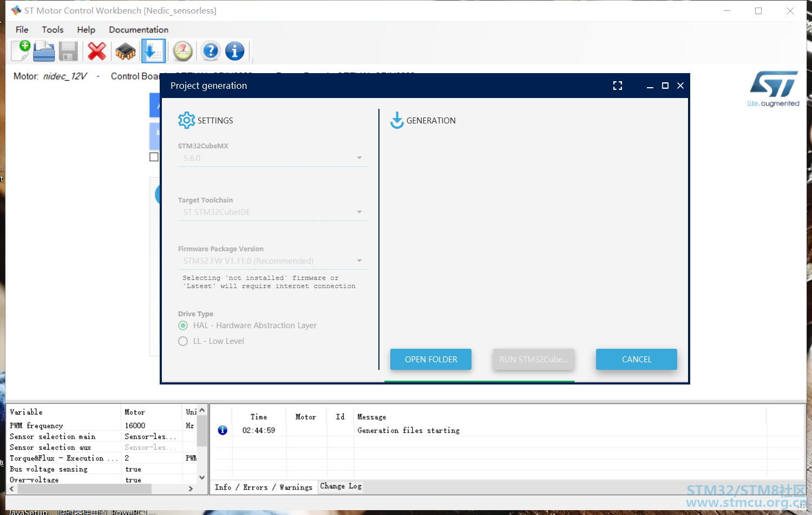
Task: Open the chip pin assignment icon
Action: [x=126, y=51]
